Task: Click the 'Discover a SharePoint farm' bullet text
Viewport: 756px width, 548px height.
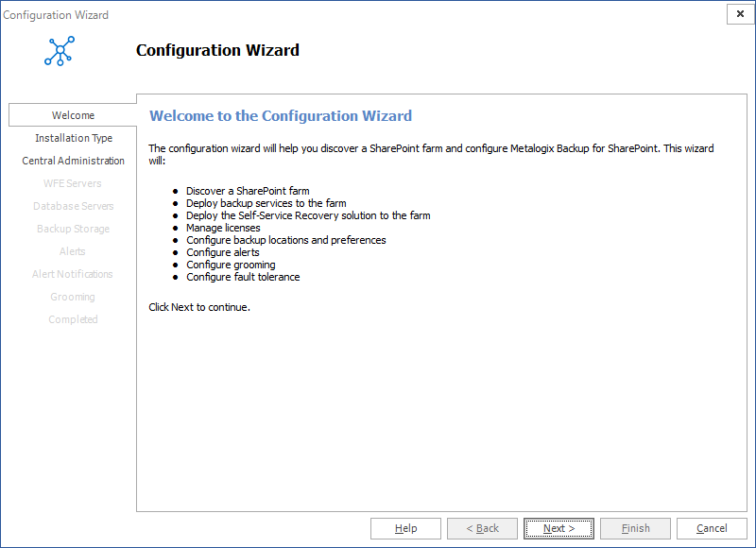Action: 248,191
